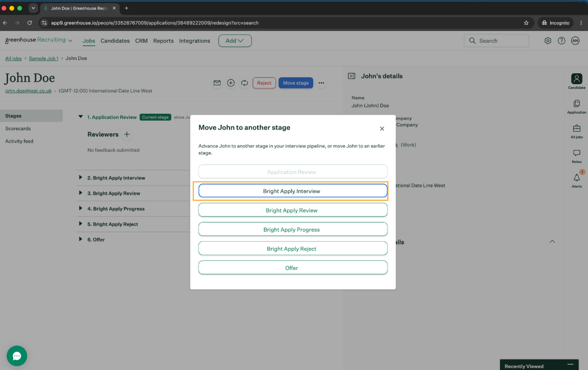588x370 pixels.
Task: Expand the Bright Apply Review stage row
Action: click(80, 193)
